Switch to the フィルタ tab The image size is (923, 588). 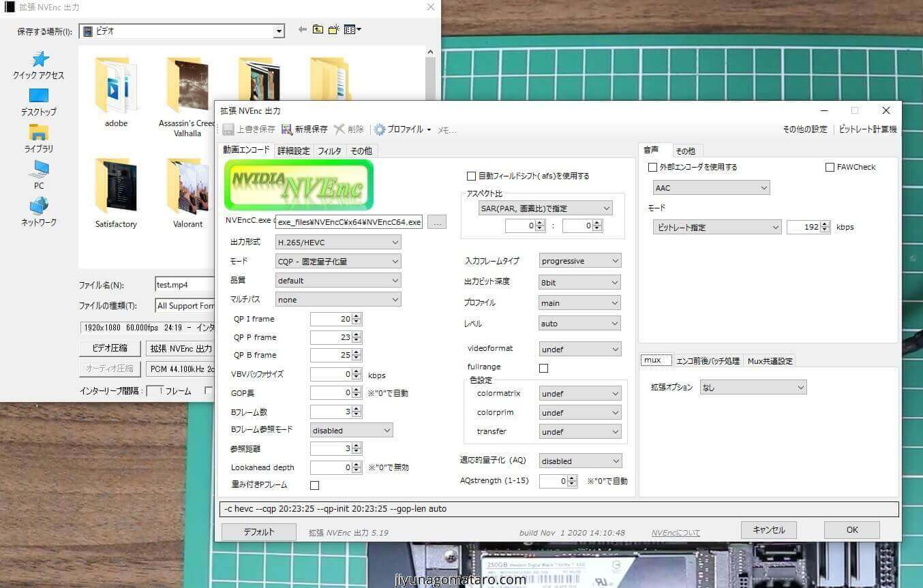(329, 151)
